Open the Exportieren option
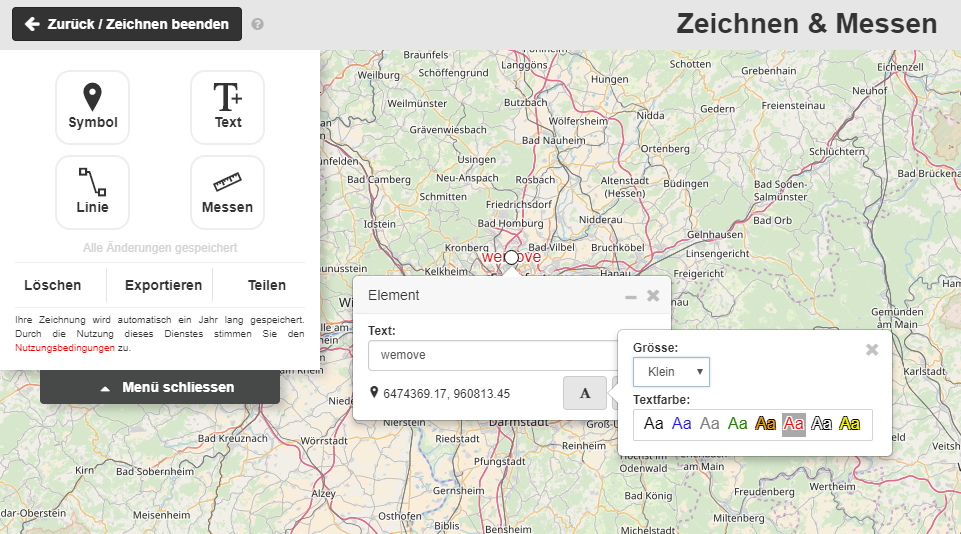The height and width of the screenshot is (534, 961). [x=163, y=285]
